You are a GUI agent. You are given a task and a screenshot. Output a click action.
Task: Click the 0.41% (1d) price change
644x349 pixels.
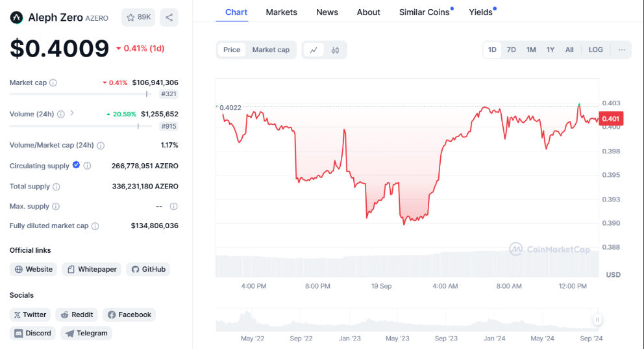point(140,49)
